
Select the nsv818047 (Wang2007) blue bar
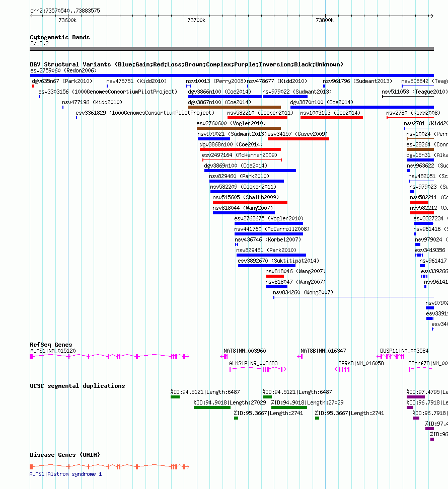click(x=276, y=287)
